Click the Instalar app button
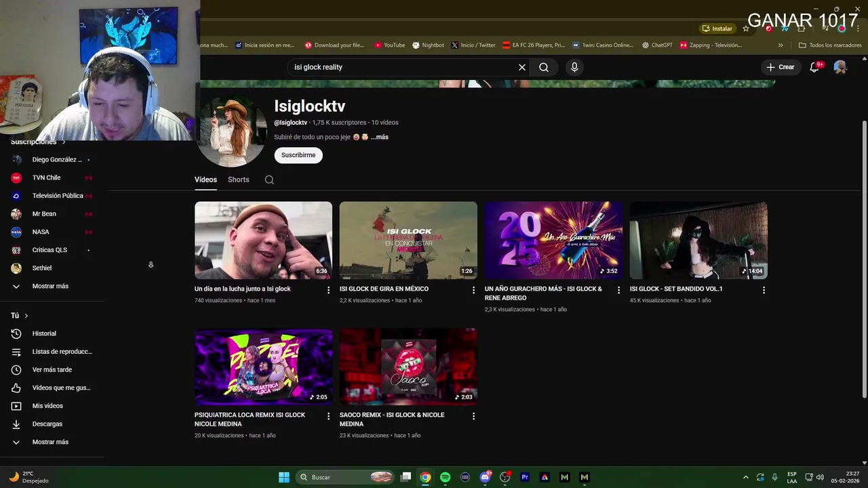Screen dimensions: 868x488 tap(717, 28)
